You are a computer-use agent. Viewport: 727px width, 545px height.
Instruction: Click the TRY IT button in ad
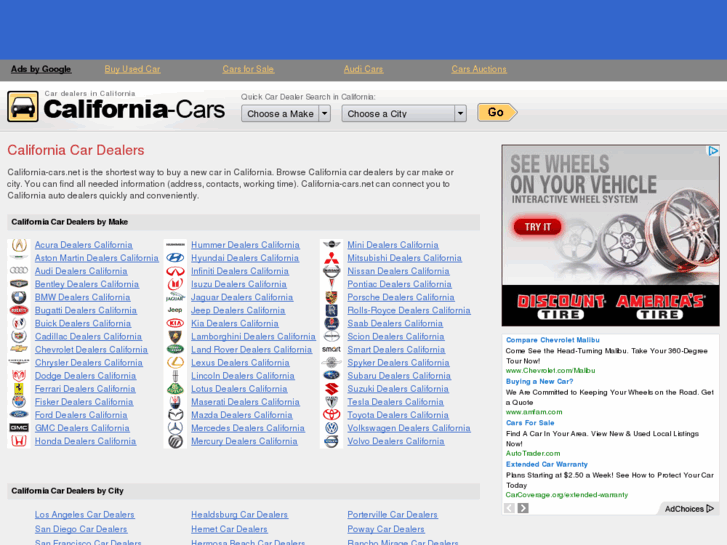click(x=538, y=227)
